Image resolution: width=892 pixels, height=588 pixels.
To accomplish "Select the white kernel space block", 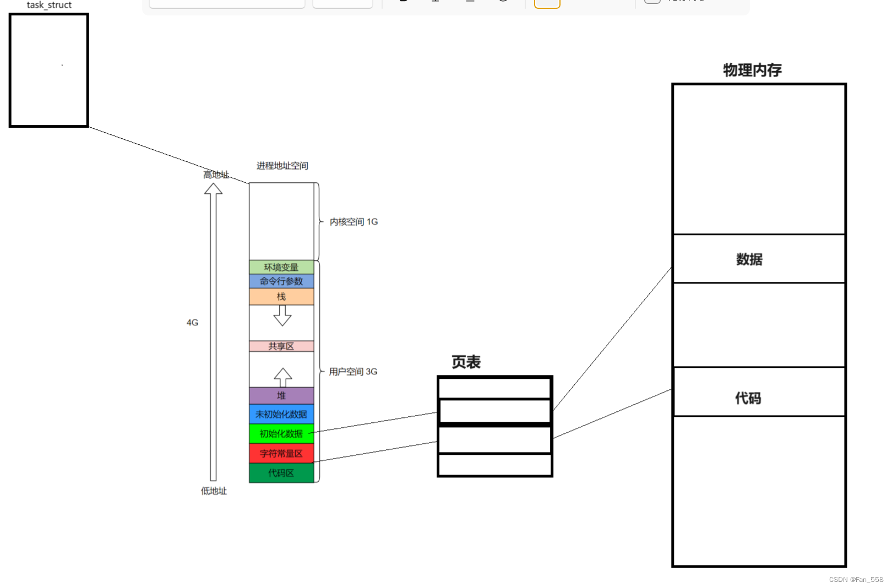I will click(x=281, y=221).
